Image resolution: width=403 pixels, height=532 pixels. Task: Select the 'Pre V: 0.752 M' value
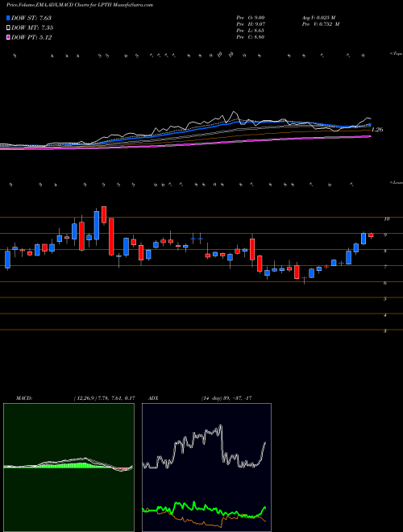click(322, 24)
